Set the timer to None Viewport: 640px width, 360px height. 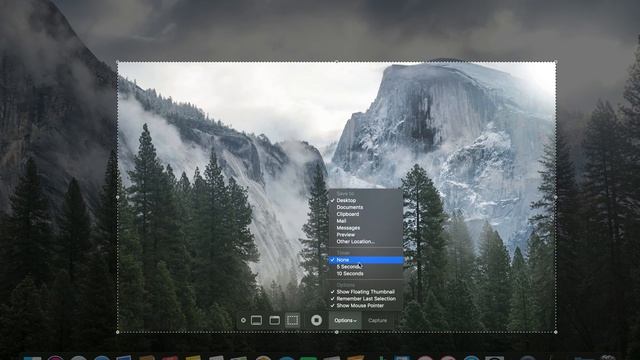366,260
